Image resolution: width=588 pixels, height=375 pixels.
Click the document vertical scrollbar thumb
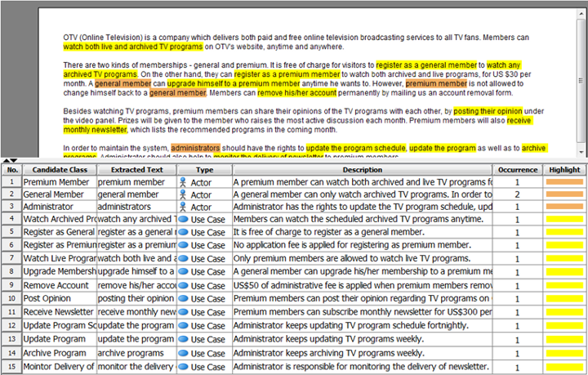[581, 80]
